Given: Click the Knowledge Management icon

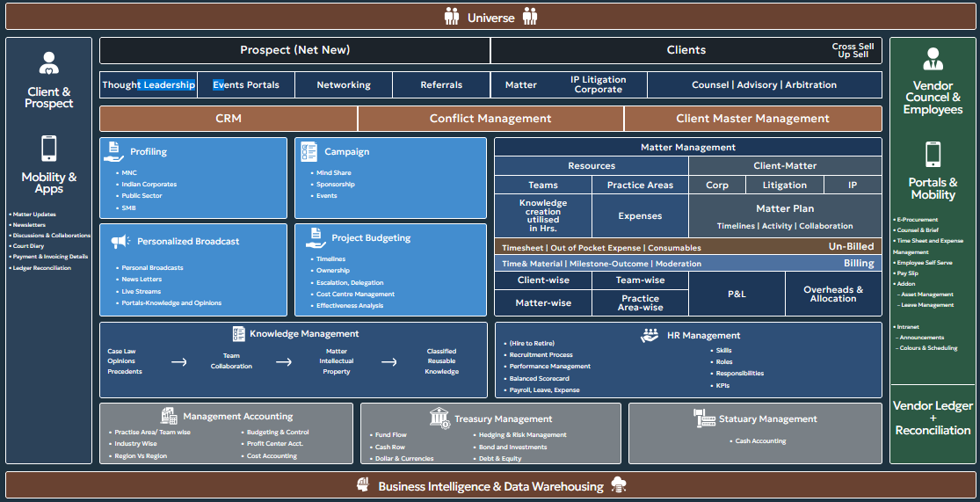Looking at the screenshot, I should coord(238,334).
